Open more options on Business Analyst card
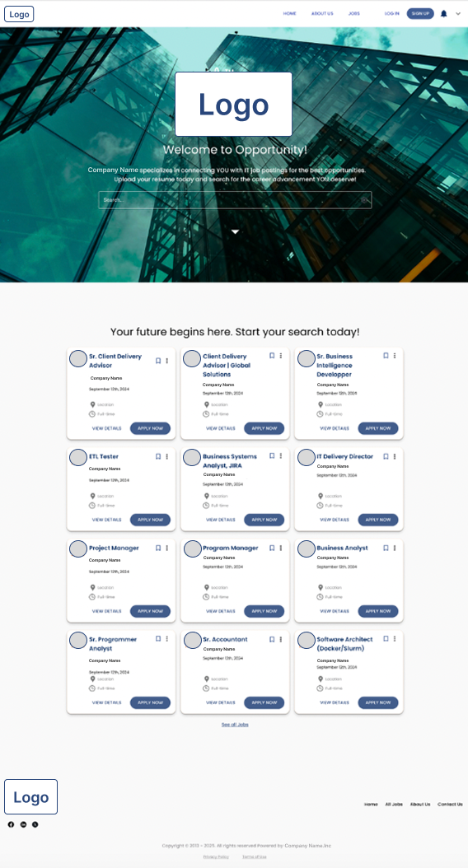468x868 pixels. (x=395, y=548)
